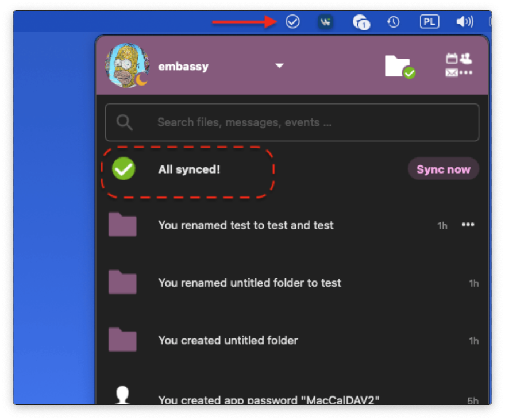This screenshot has width=505, height=420.
Task: Click the blue W icon in menu bar
Action: [326, 22]
